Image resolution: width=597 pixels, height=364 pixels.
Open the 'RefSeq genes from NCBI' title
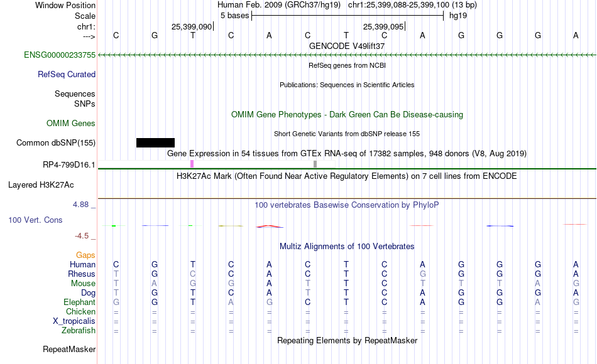pyautogui.click(x=347, y=65)
